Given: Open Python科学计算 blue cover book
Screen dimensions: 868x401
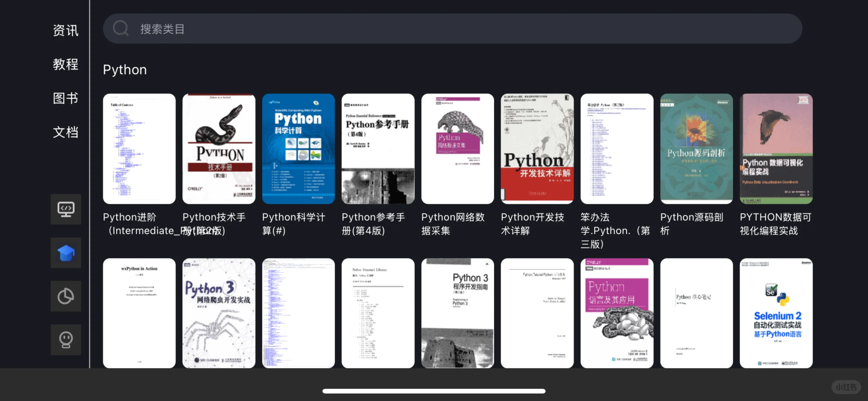Looking at the screenshot, I should coord(298,149).
